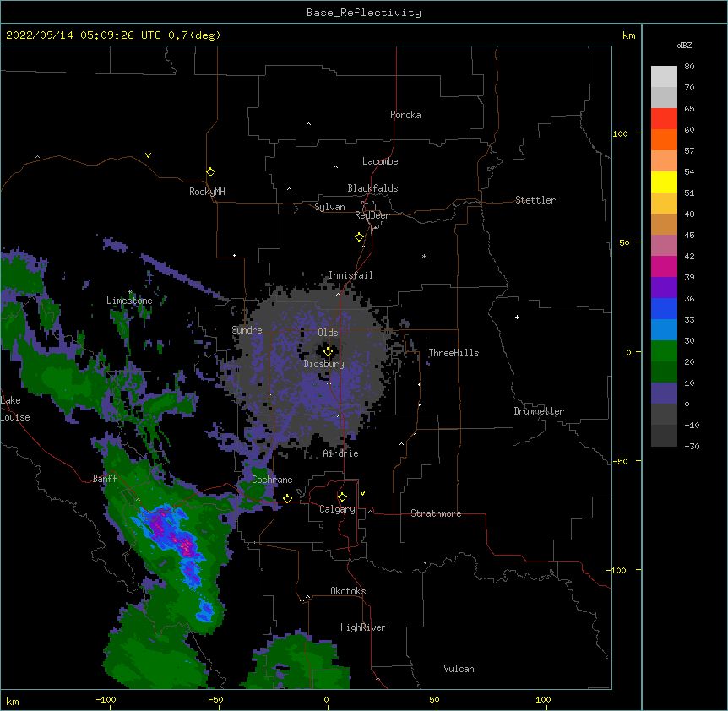Click the white plus marker north of Drumheller
Viewport: 728px width, 711px height.
(x=517, y=317)
